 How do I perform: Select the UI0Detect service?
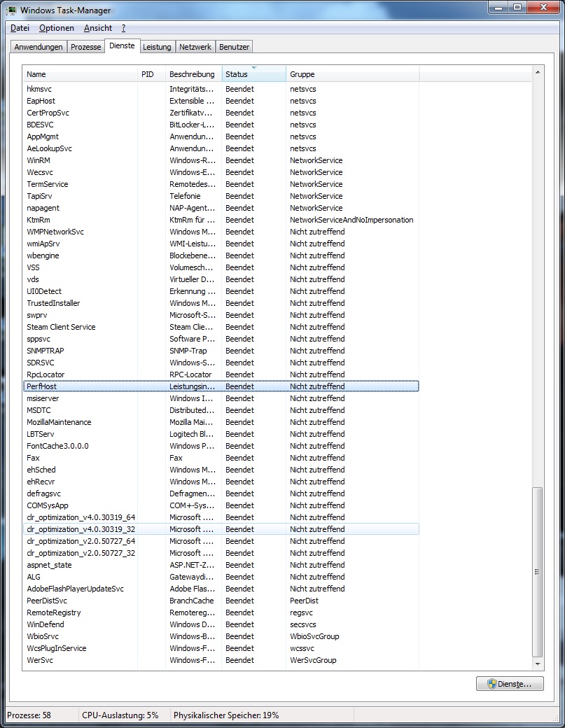(x=221, y=292)
